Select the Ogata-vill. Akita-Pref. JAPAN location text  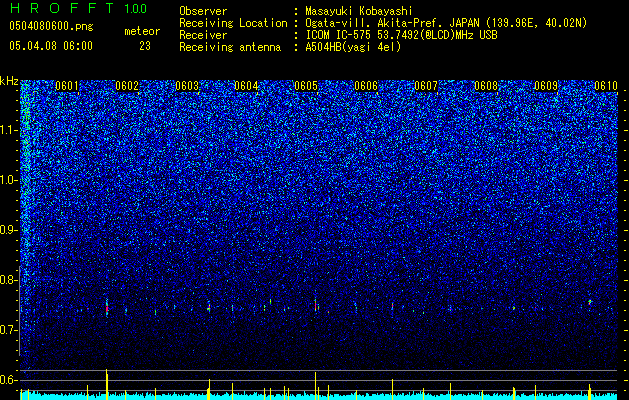pos(446,23)
